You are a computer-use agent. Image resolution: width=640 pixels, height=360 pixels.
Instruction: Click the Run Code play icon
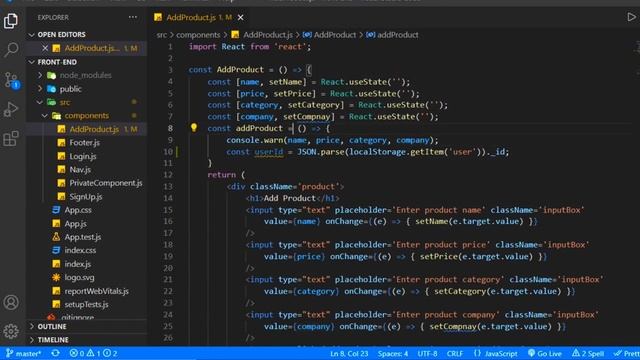[x=631, y=17]
